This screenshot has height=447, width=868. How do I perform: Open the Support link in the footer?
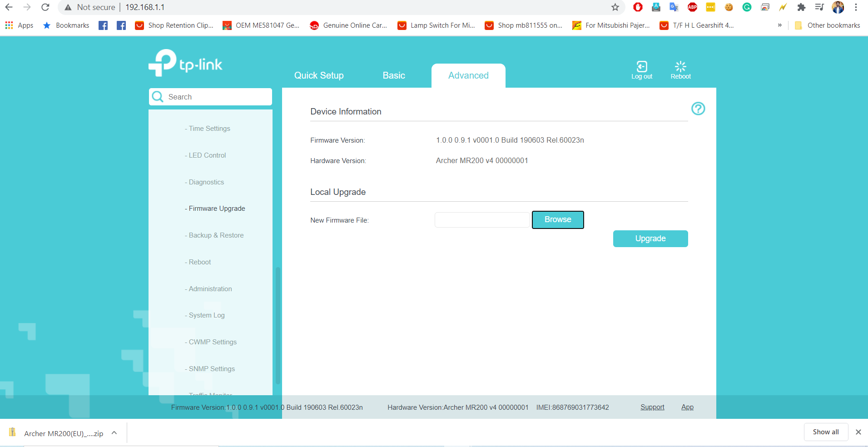pos(652,407)
